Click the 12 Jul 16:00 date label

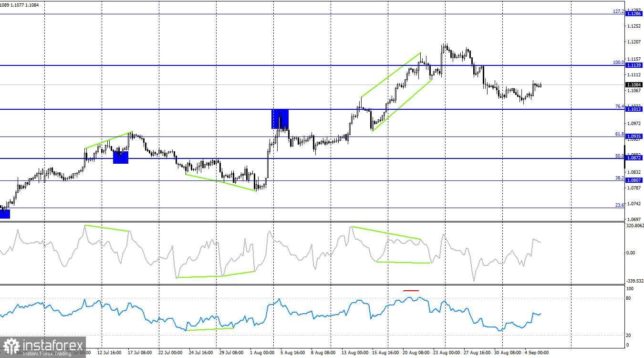[109, 353]
